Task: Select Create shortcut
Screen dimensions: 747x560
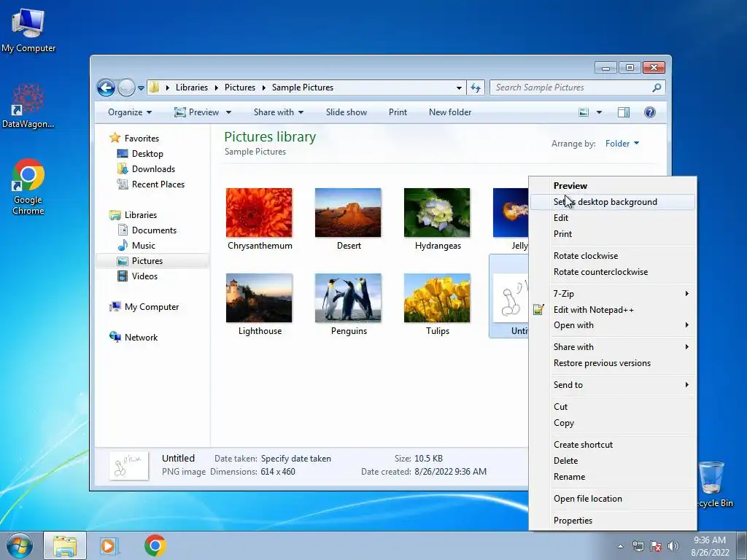Action: 613,445
